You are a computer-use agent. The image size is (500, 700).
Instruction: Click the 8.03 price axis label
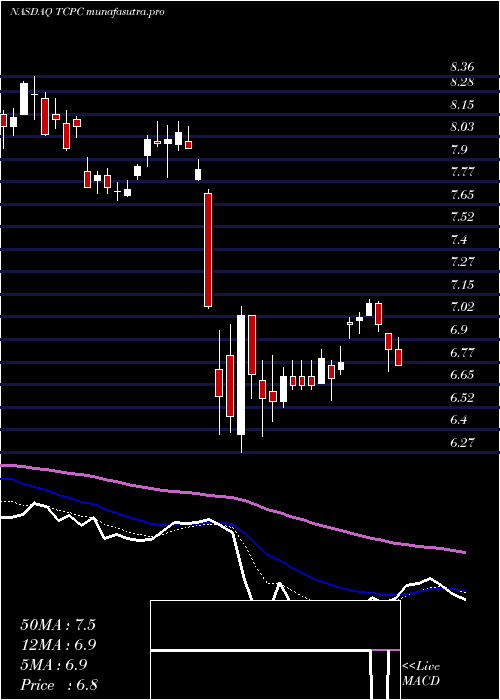(x=462, y=127)
